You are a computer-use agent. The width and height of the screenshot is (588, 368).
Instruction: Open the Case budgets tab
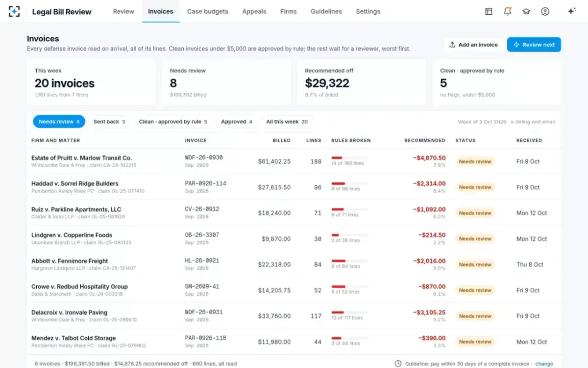tap(208, 11)
